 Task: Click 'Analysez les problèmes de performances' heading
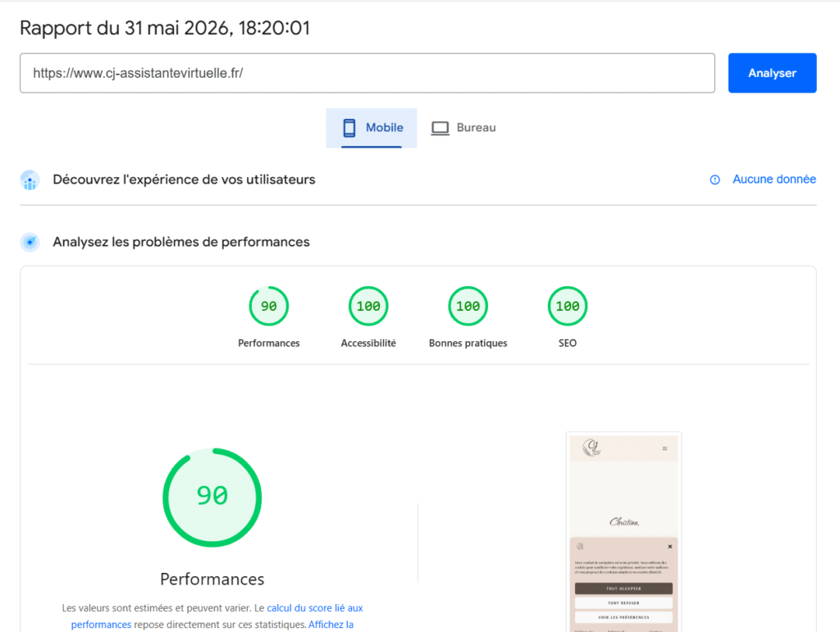click(x=181, y=242)
